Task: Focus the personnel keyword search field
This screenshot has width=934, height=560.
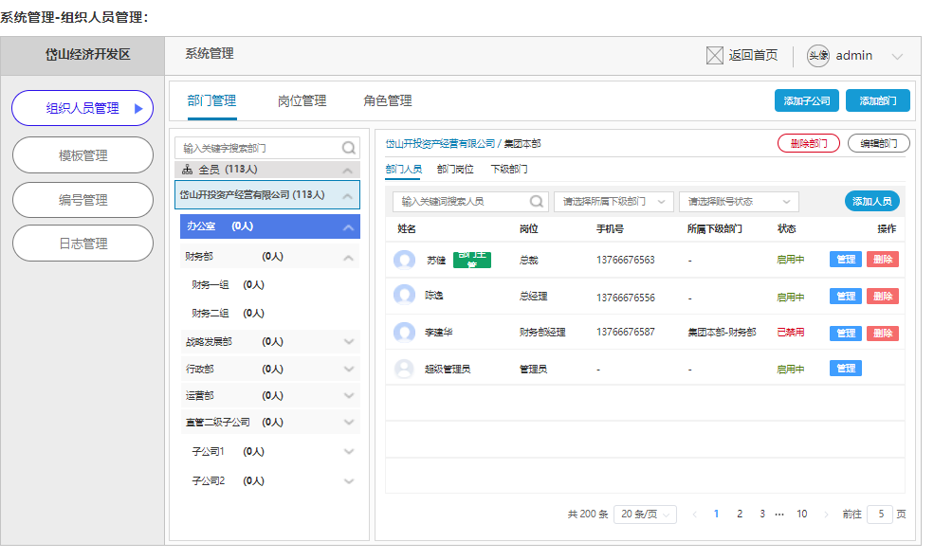Action: pyautogui.click(x=470, y=201)
